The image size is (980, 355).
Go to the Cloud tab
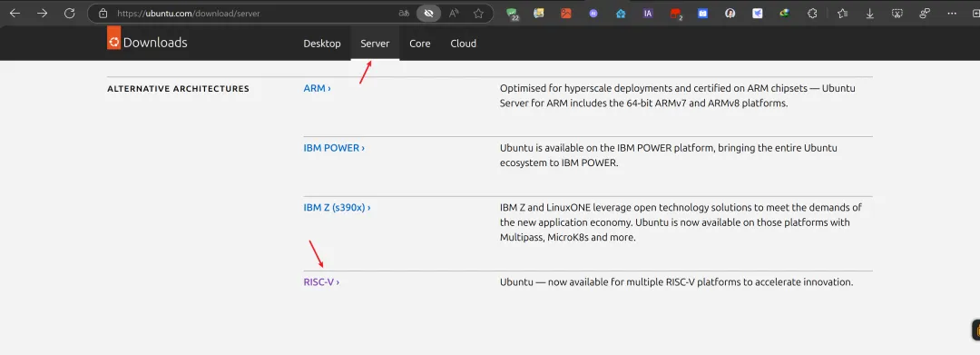pos(463,43)
